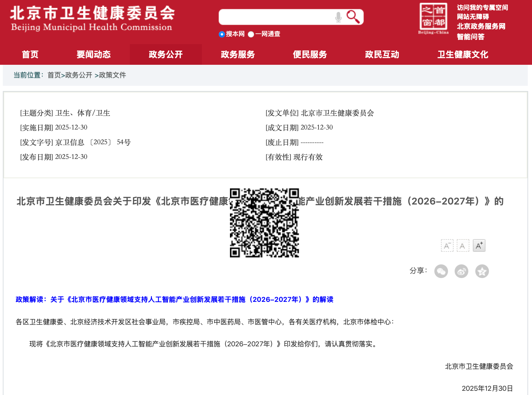
Task: Decrease font size with A- icon
Action: pyautogui.click(x=447, y=245)
